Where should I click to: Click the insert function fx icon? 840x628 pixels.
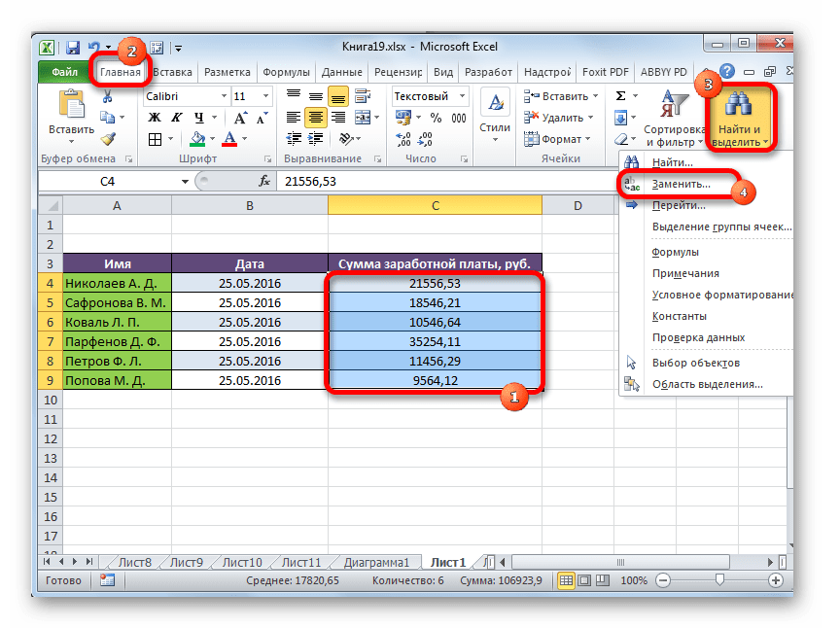click(263, 182)
